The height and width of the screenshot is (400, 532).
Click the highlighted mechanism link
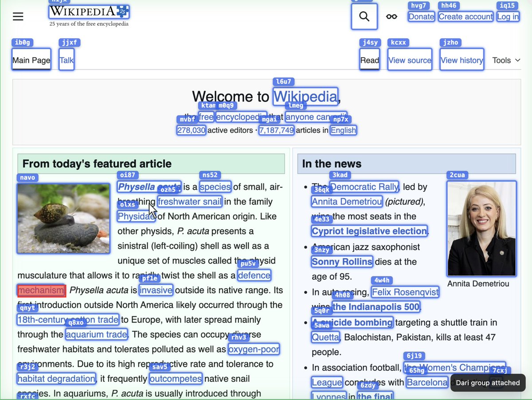(41, 290)
